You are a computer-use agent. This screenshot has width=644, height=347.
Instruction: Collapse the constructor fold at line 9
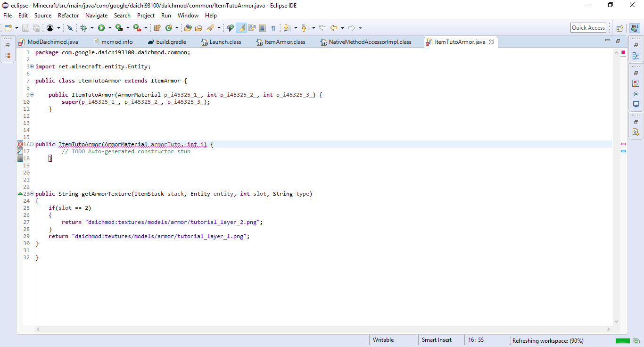(x=32, y=95)
